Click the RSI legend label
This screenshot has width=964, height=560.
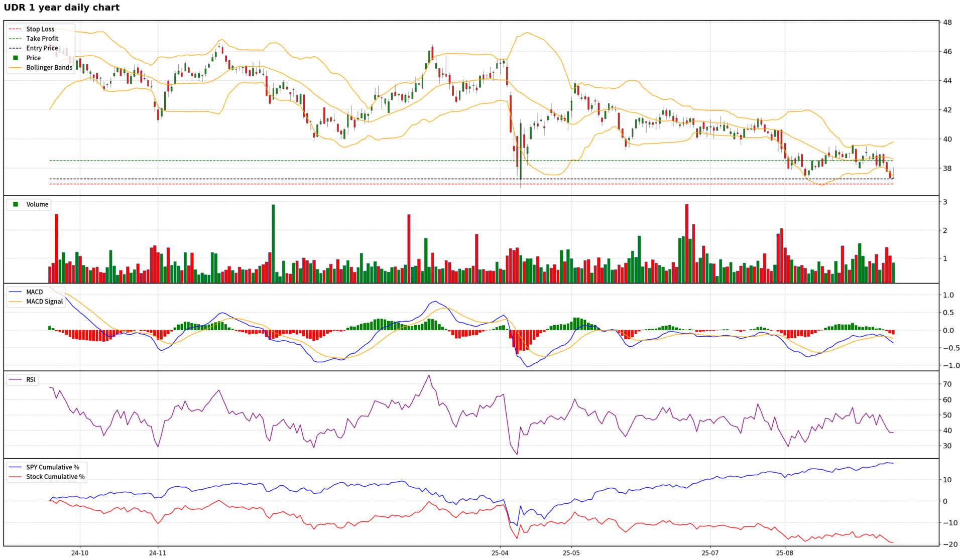pyautogui.click(x=31, y=379)
